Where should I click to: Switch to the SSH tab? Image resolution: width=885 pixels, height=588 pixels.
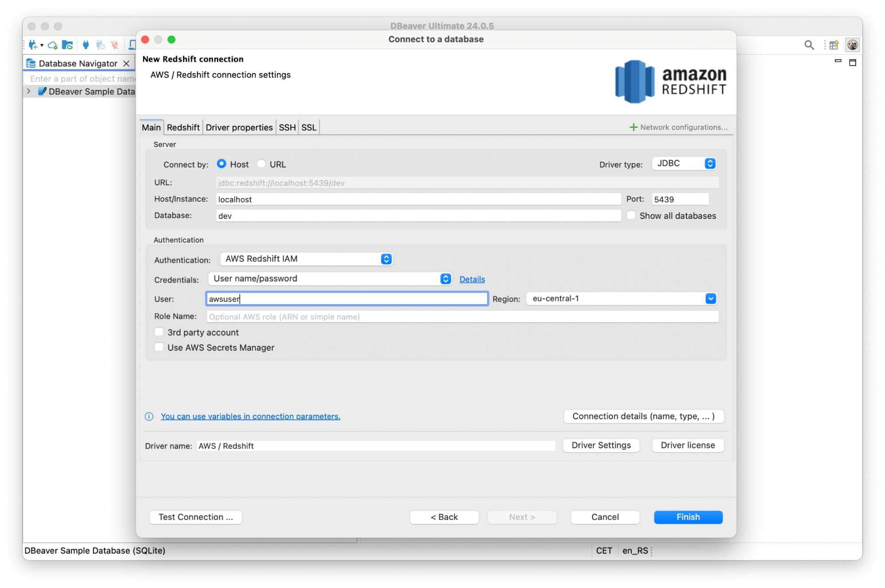tap(287, 127)
